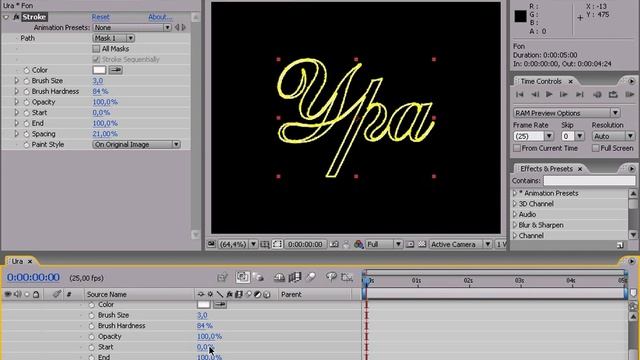640x360 pixels.
Task: Collapse the Stroke effect properties triangle
Action: click(6, 17)
